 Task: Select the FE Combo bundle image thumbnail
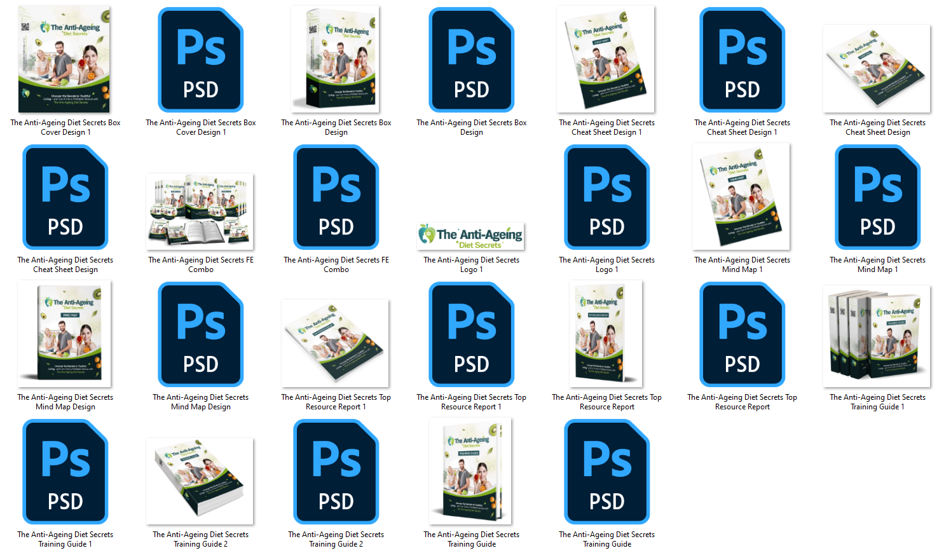pyautogui.click(x=200, y=211)
